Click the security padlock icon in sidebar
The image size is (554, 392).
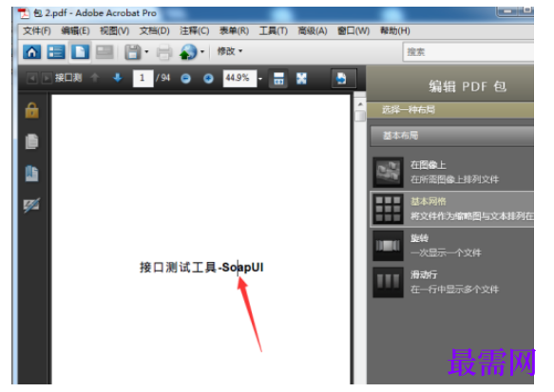coord(31,110)
